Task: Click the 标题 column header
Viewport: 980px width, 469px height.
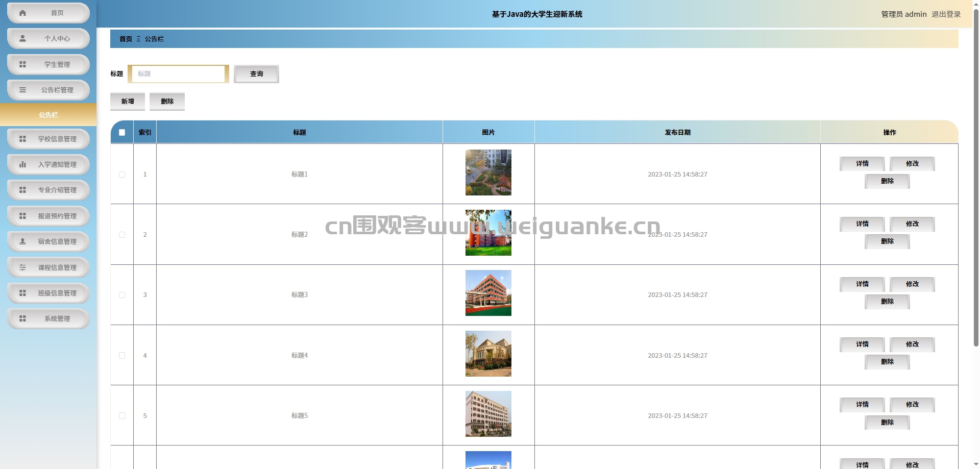Action: point(300,132)
